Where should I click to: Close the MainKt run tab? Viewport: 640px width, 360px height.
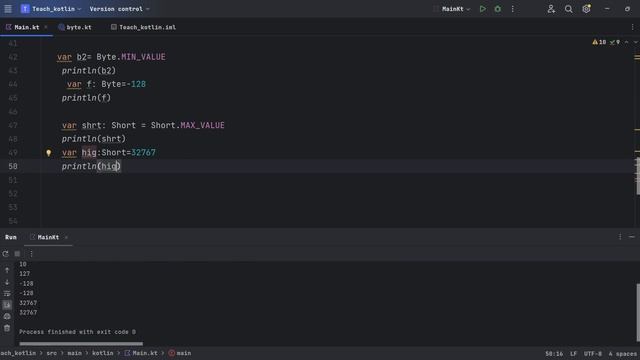66,237
